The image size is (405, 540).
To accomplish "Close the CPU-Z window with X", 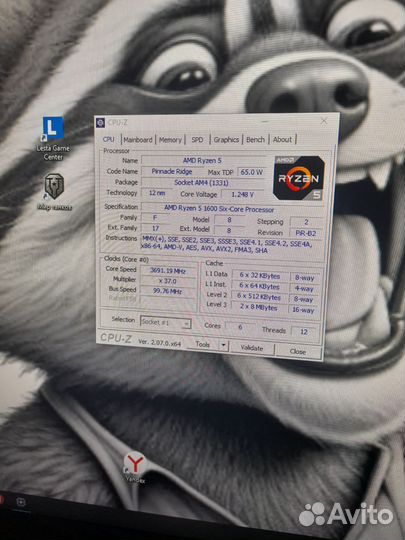I will click(324, 121).
